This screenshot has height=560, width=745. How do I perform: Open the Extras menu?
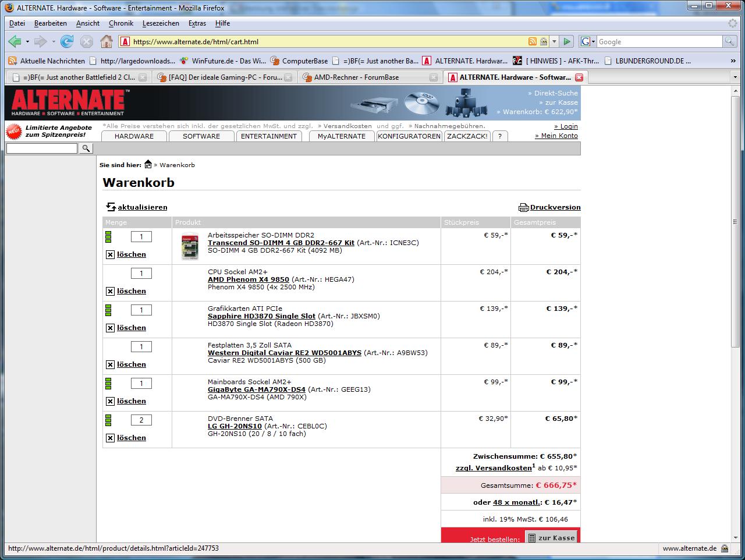pos(197,23)
